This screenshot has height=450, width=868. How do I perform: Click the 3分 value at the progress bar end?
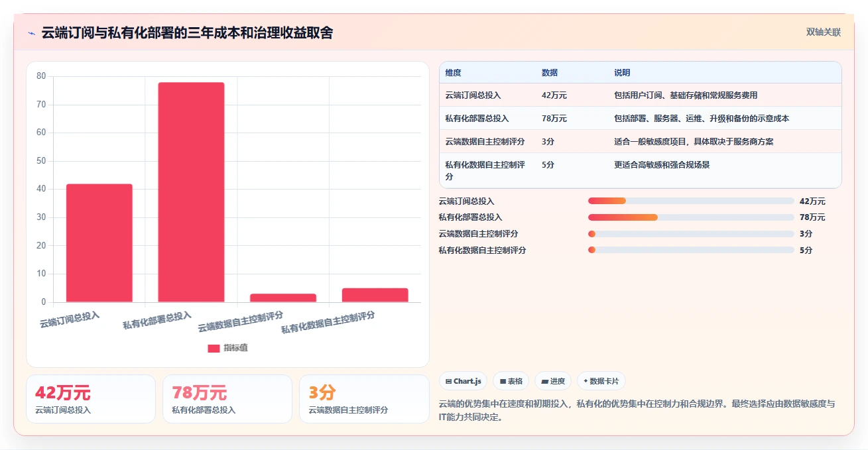(806, 234)
